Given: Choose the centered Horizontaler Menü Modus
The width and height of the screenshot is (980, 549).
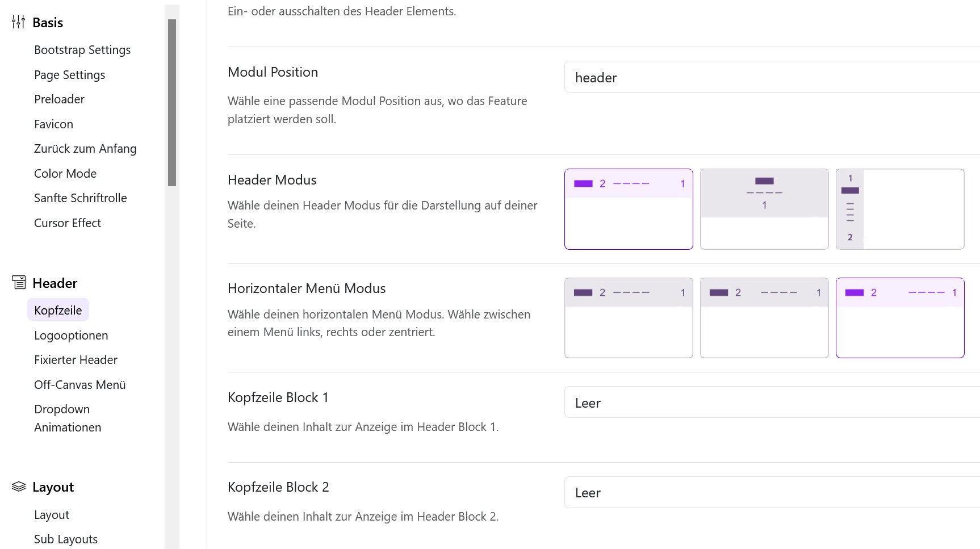Looking at the screenshot, I should point(900,317).
